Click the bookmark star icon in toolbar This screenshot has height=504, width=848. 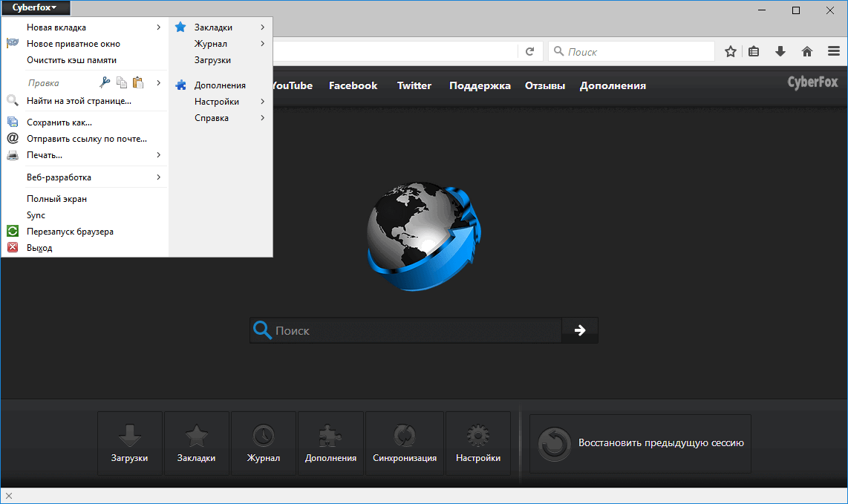pos(731,51)
